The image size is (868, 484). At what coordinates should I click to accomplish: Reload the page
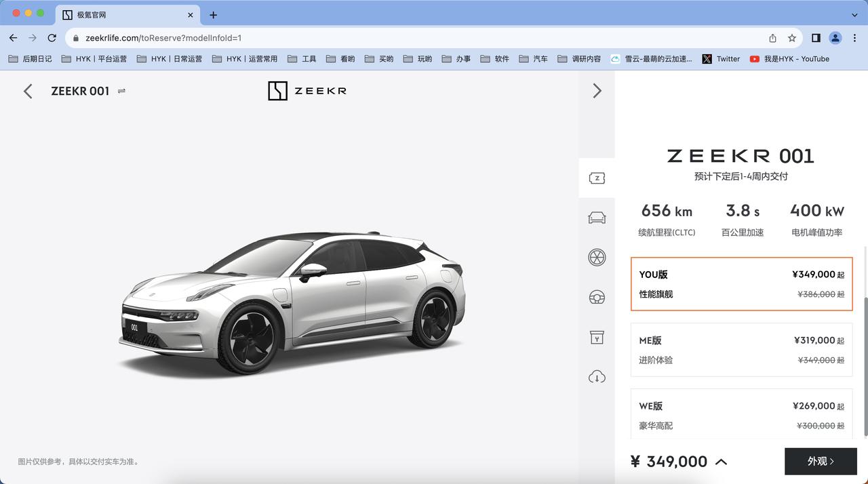[52, 38]
